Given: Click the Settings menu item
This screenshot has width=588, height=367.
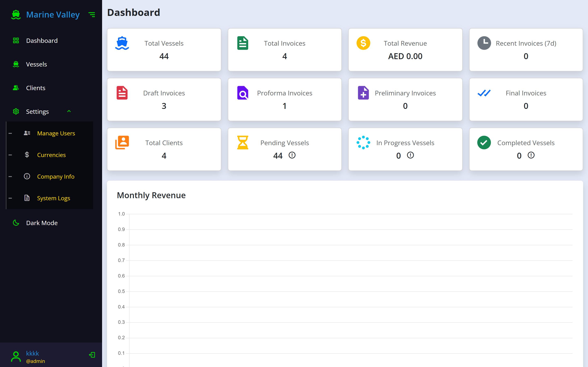Looking at the screenshot, I should tap(37, 112).
